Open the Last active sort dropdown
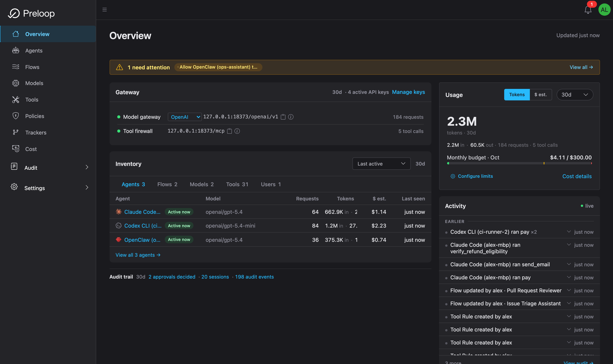 click(x=381, y=164)
